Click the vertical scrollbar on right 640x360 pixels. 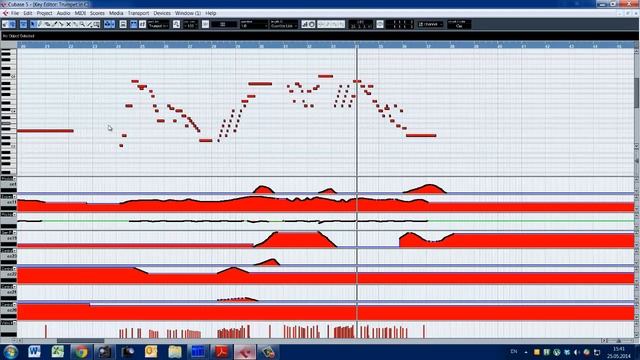pyautogui.click(x=636, y=94)
